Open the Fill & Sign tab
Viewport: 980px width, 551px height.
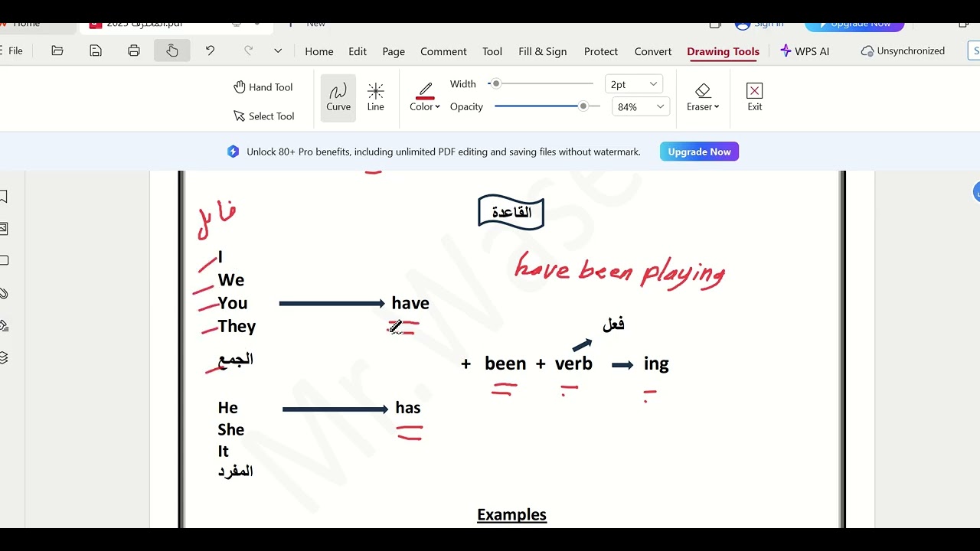click(x=543, y=51)
